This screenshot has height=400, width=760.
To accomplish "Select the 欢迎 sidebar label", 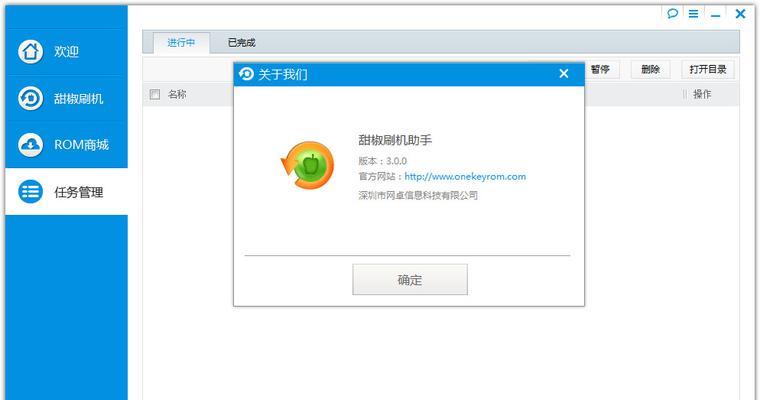I will tap(66, 51).
